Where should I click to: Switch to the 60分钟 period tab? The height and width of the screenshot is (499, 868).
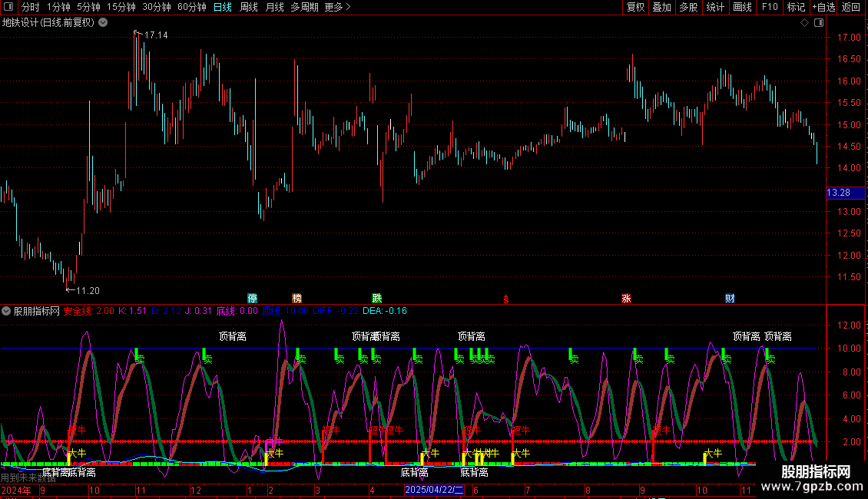tap(191, 7)
